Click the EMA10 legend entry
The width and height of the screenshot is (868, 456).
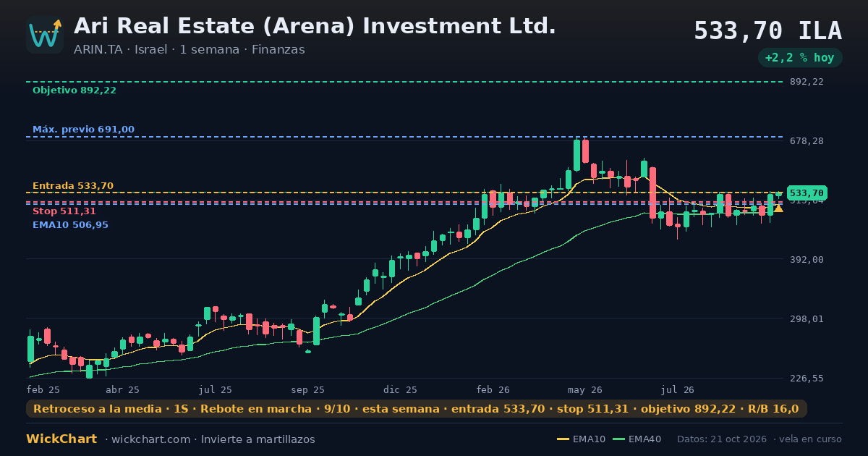click(x=582, y=439)
